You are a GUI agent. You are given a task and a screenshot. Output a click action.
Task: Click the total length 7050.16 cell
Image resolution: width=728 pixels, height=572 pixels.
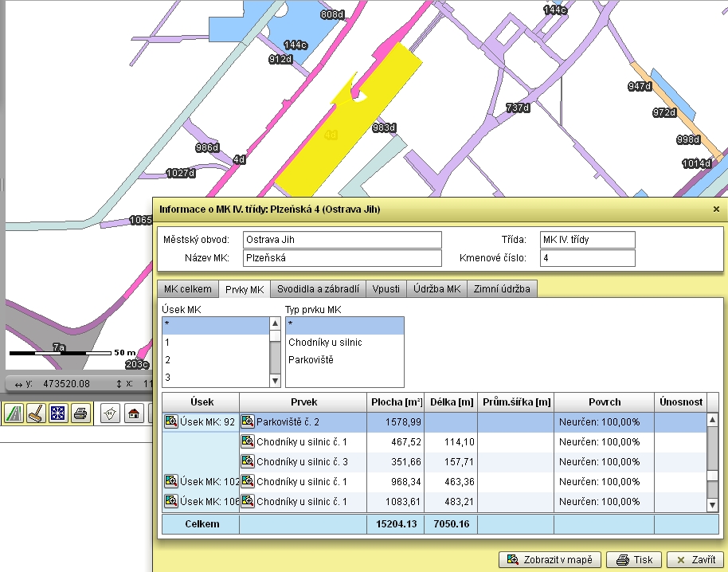click(451, 524)
